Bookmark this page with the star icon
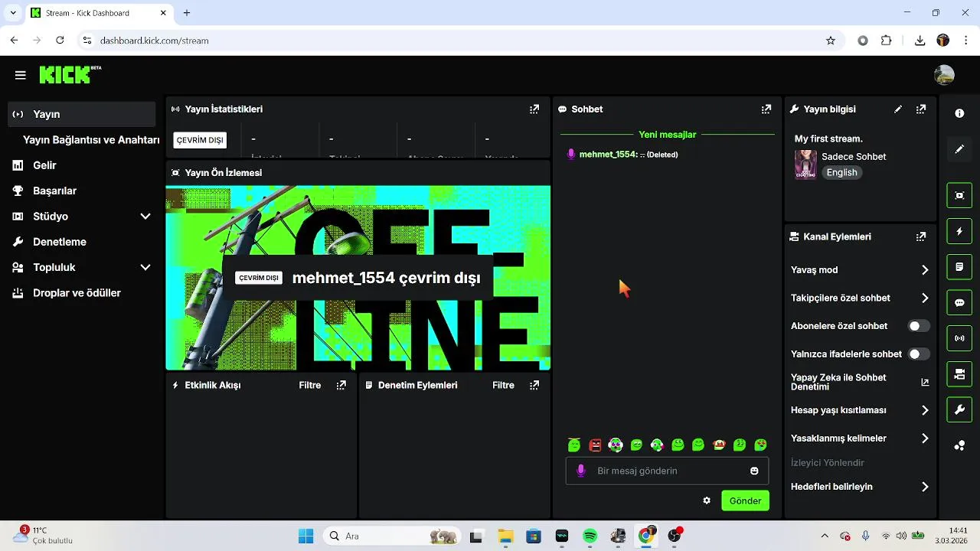The image size is (980, 551). pyautogui.click(x=831, y=41)
